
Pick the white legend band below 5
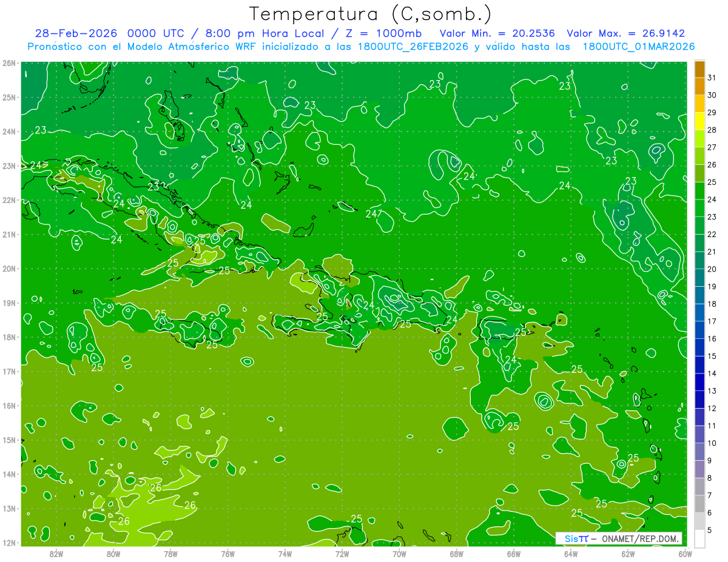point(699,538)
